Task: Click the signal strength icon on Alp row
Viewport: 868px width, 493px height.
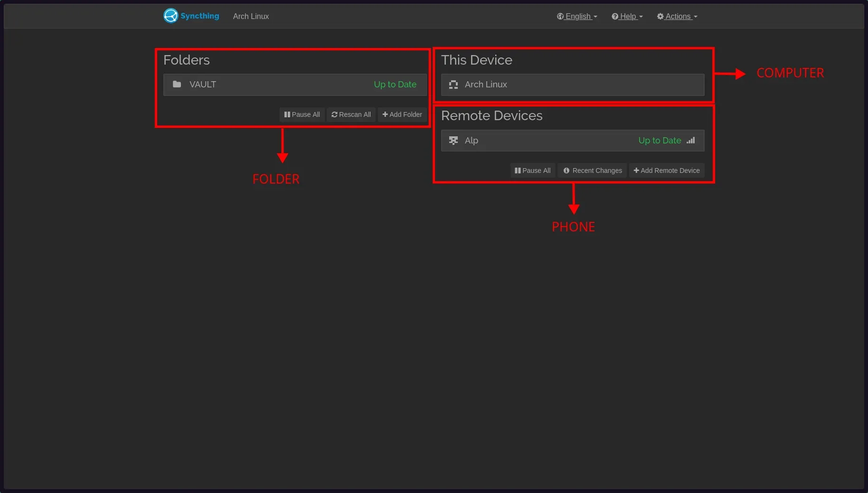Action: pyautogui.click(x=691, y=140)
